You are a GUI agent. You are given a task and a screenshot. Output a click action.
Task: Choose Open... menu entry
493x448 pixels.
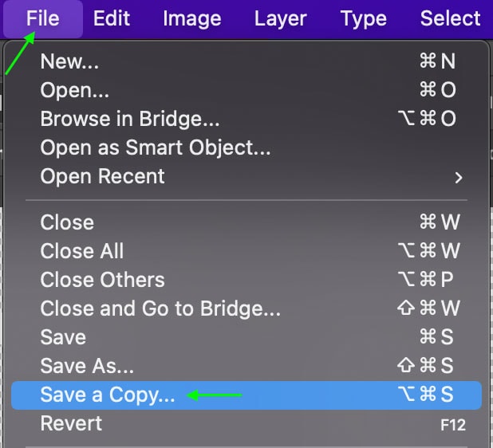[x=74, y=90]
